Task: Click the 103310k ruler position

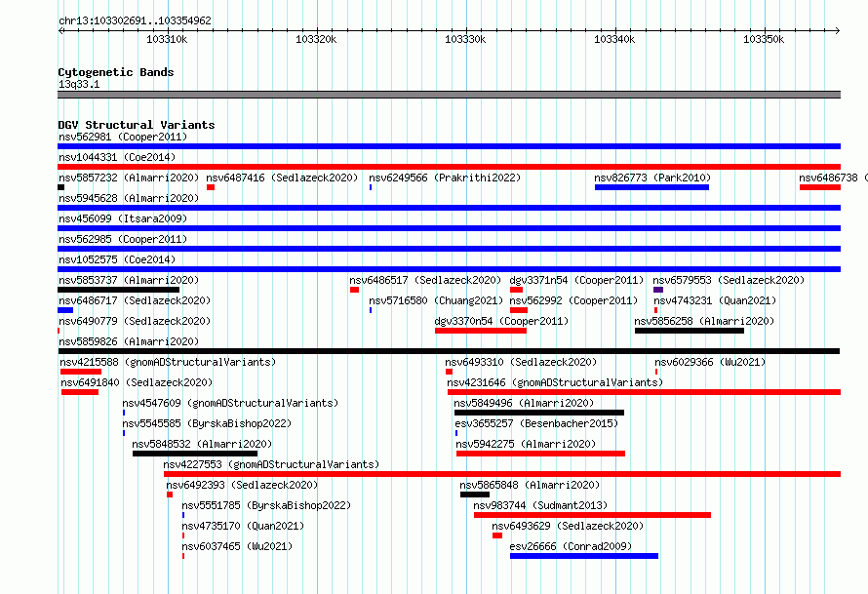Action: [x=167, y=39]
